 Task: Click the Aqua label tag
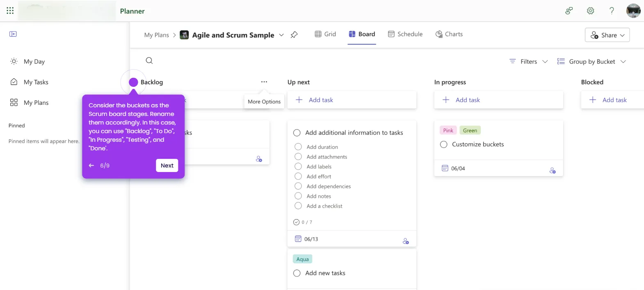(303, 259)
